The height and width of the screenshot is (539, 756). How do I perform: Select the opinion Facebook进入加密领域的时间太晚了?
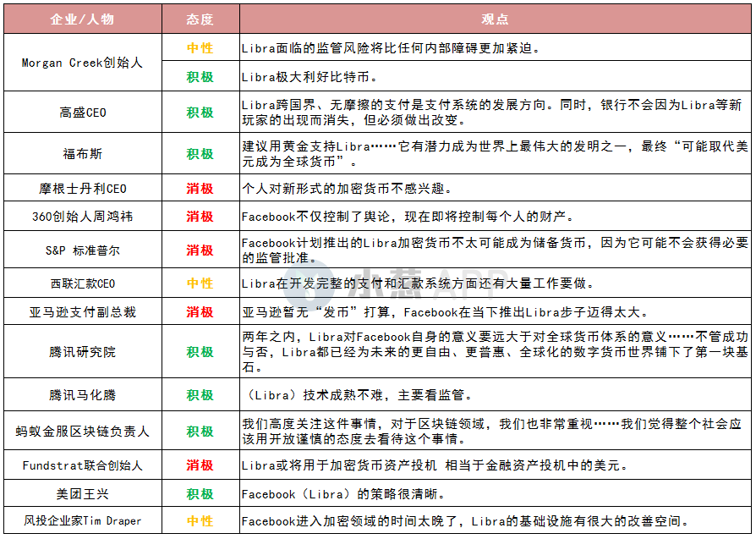pyautogui.click(x=465, y=521)
